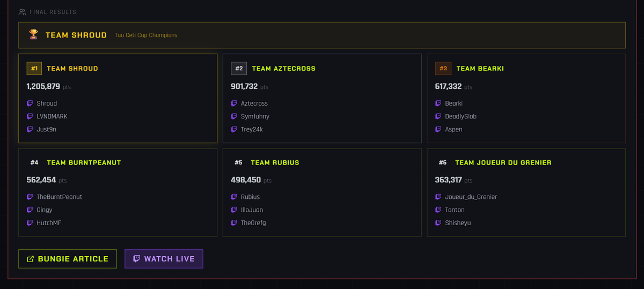Click the #6 rank number
The width and height of the screenshot is (644, 289).
click(443, 162)
